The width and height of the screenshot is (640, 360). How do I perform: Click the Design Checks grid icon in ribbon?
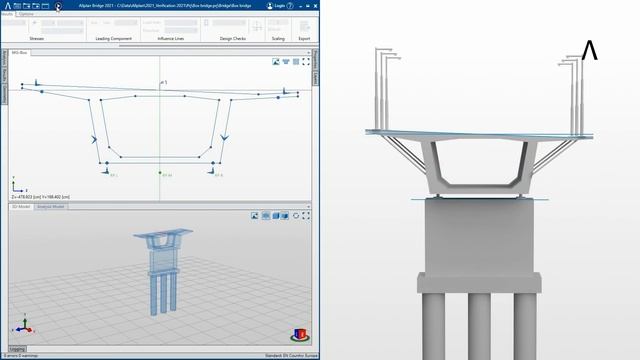click(x=257, y=27)
